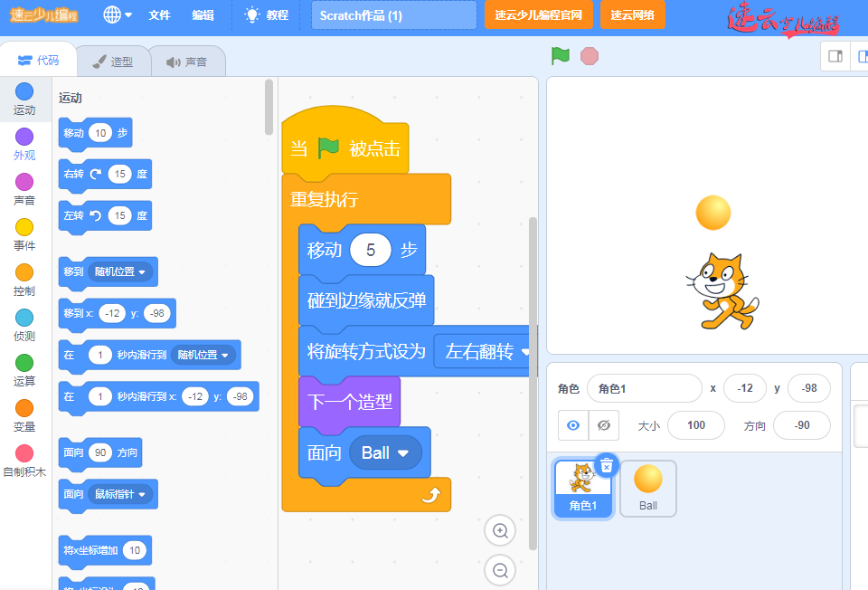Open the 侦测 (Sensing) block category
868x590 pixels.
[23, 321]
